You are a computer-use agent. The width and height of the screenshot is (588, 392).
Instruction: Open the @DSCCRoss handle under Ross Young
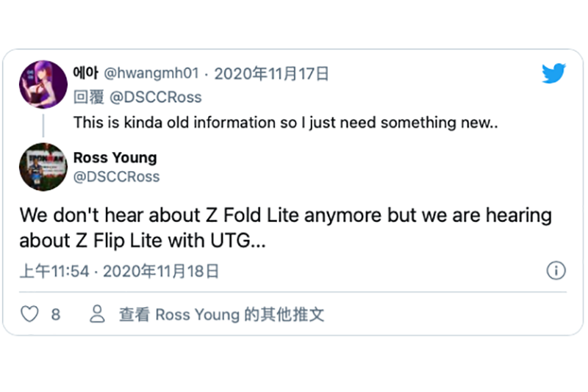pyautogui.click(x=116, y=176)
